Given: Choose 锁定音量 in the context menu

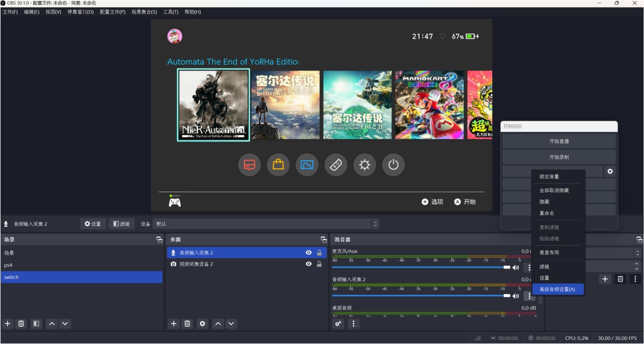Looking at the screenshot, I should (558, 177).
